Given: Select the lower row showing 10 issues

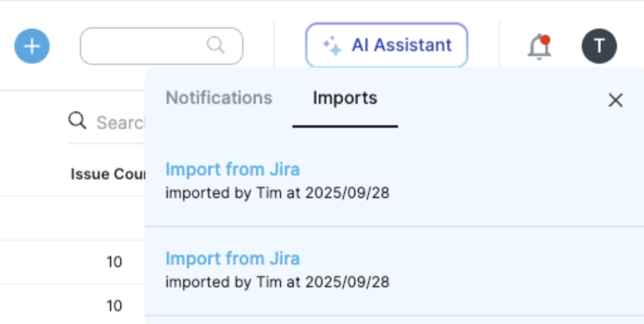Looking at the screenshot, I should coord(72,304).
